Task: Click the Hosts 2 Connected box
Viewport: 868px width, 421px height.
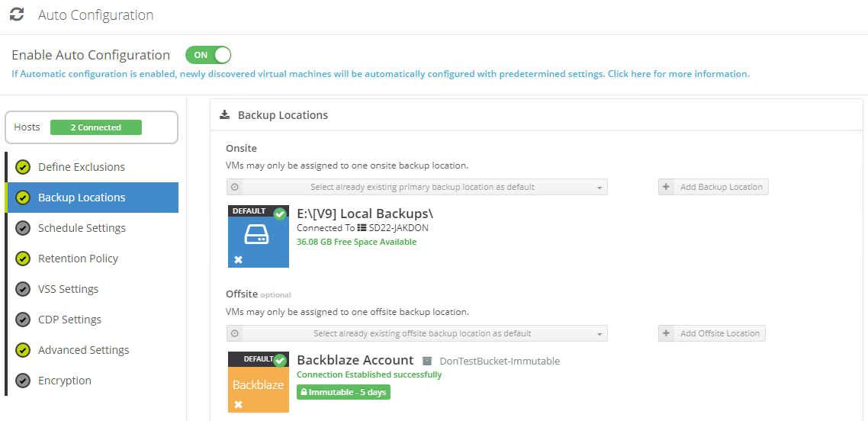Action: (x=92, y=127)
